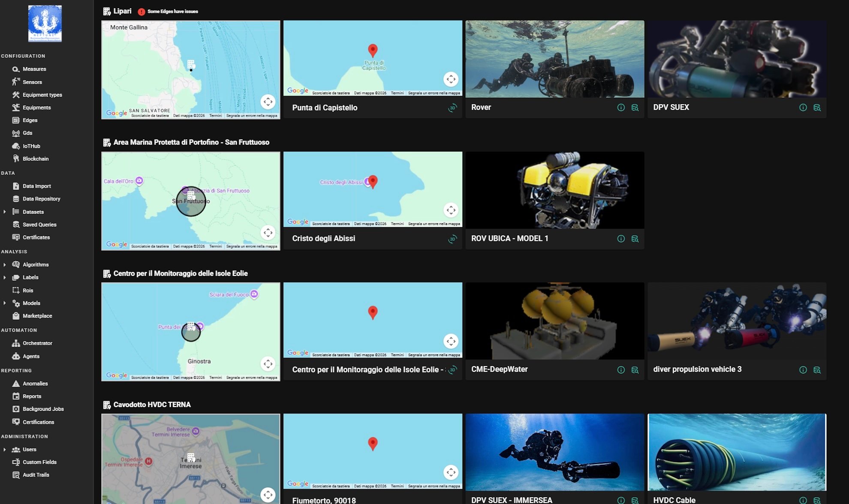Click the Orchestrator icon
849x504 pixels.
coord(16,343)
